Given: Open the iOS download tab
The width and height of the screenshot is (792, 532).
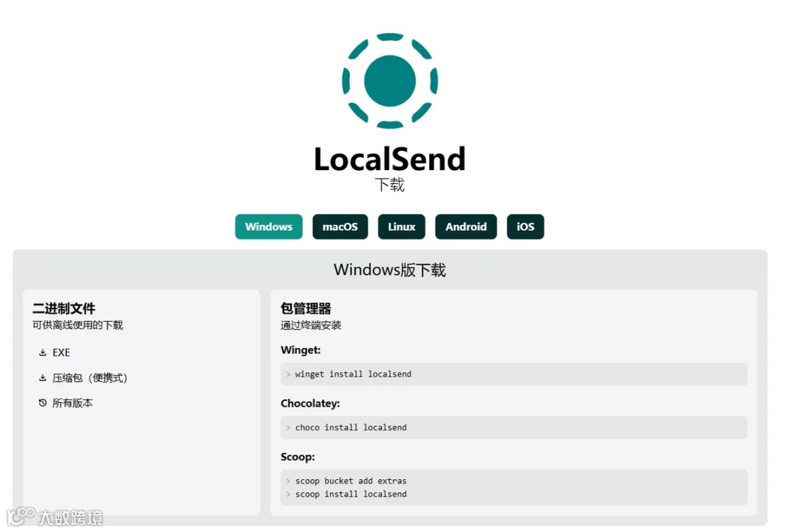Looking at the screenshot, I should coord(525,226).
